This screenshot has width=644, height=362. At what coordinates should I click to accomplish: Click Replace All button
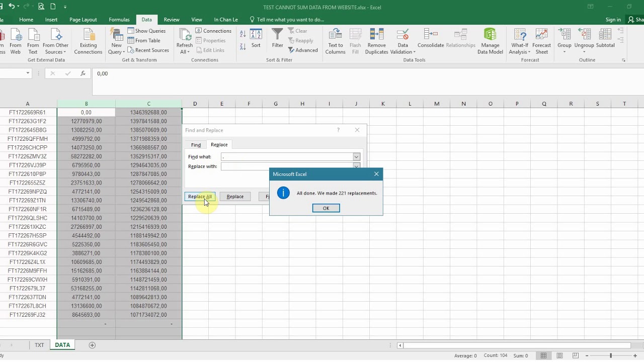click(200, 197)
